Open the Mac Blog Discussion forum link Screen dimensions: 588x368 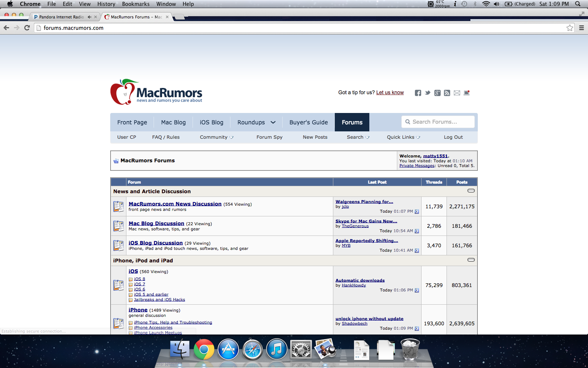156,223
